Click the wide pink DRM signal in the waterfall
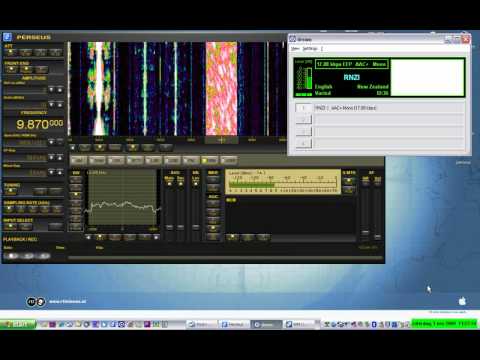Image resolution: width=480 pixels, height=360 pixels. pos(221,88)
